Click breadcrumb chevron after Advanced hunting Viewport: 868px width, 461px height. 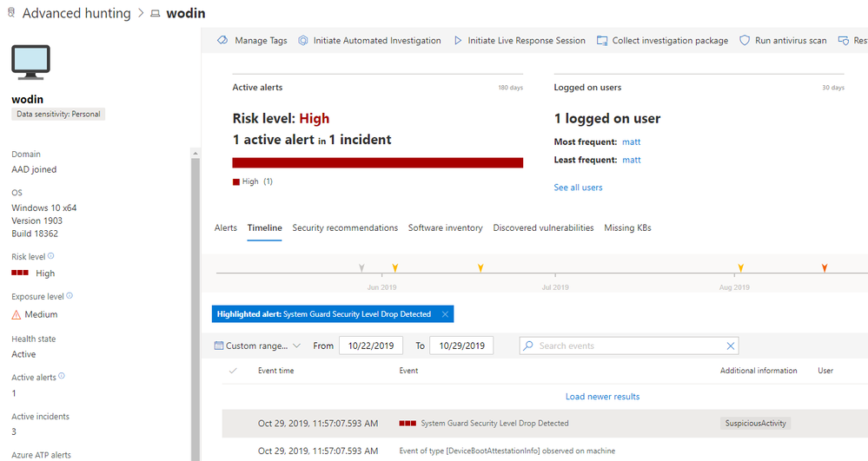141,13
